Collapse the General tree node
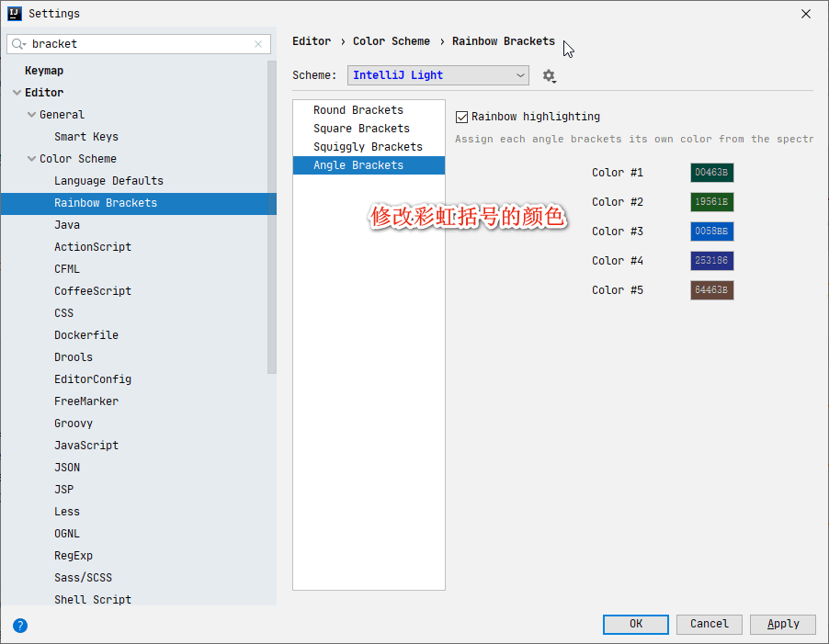This screenshot has height=644, width=829. (32, 115)
